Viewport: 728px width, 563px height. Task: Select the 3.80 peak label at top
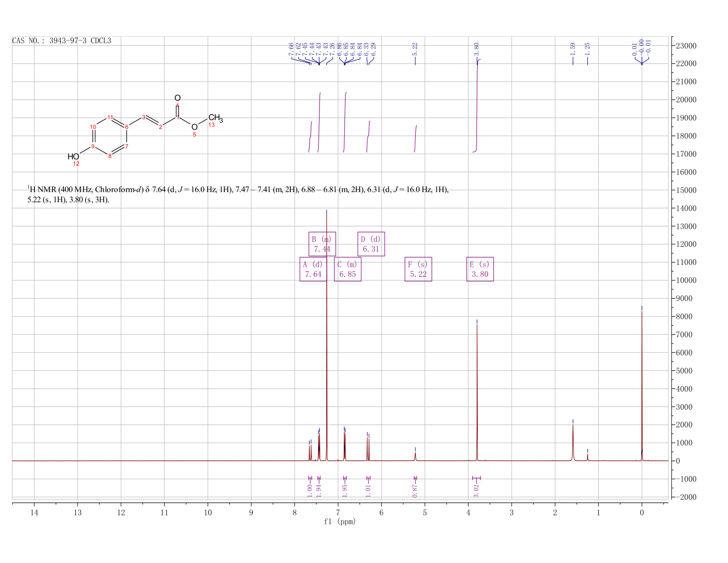point(477,49)
